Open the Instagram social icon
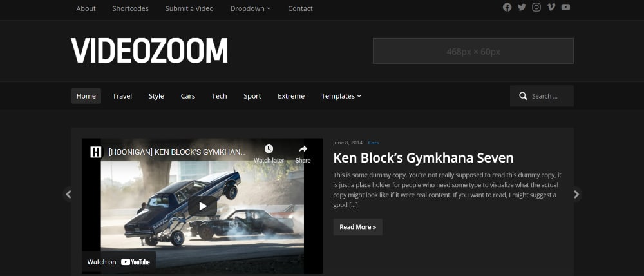Viewport: 644px width, 276px height. 536,7
